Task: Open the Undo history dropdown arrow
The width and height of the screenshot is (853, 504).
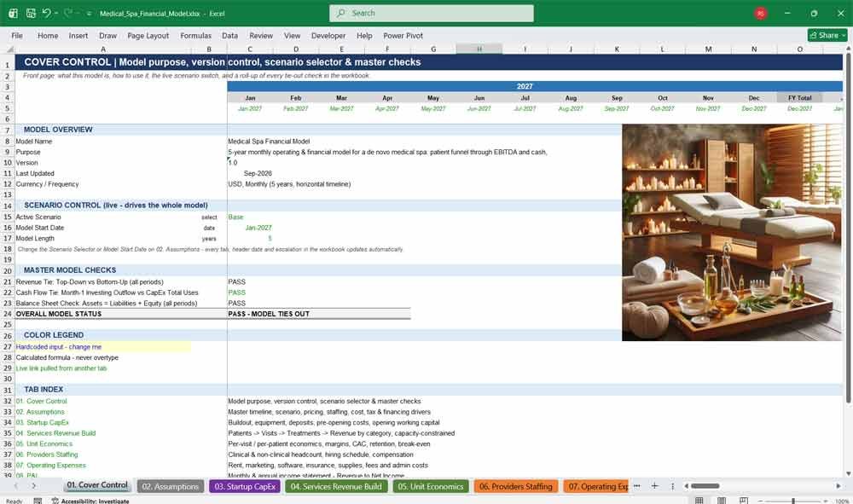Action: tap(56, 13)
